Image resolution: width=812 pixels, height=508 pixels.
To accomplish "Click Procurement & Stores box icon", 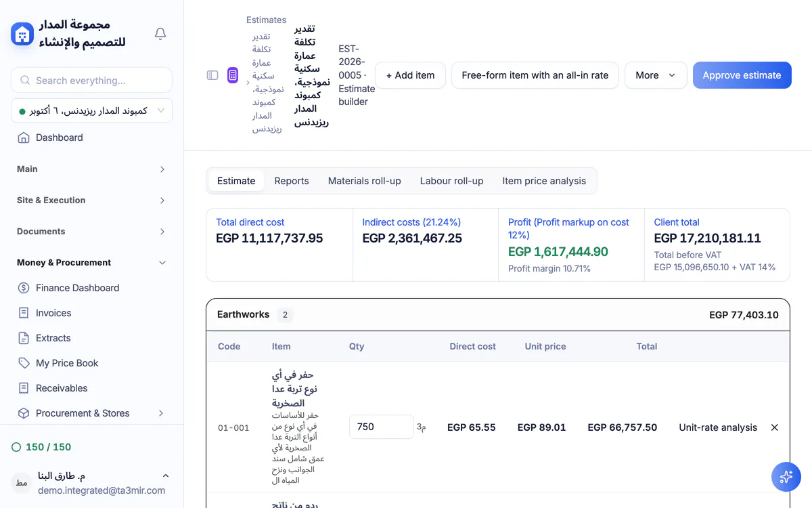I will coord(24,413).
